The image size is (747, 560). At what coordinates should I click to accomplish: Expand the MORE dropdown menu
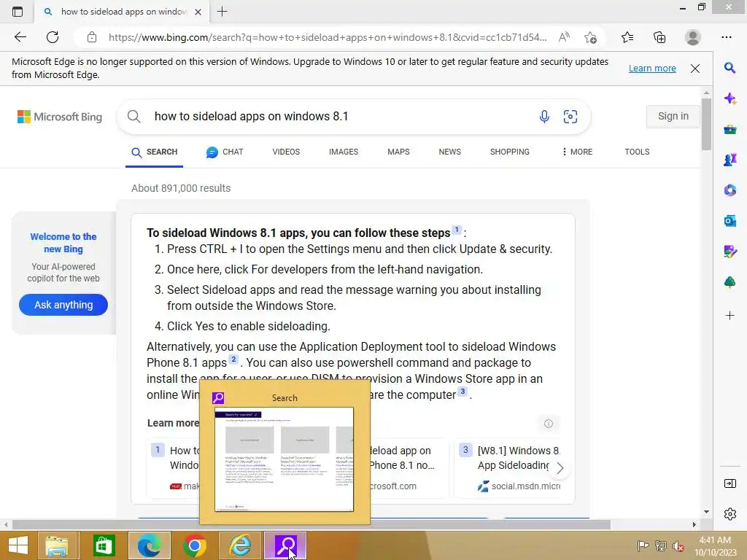tap(577, 152)
